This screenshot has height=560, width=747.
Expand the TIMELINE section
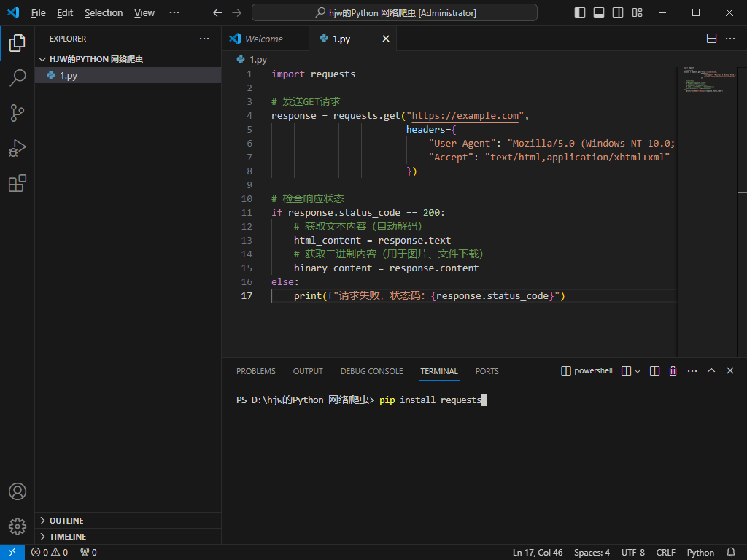tap(128, 537)
